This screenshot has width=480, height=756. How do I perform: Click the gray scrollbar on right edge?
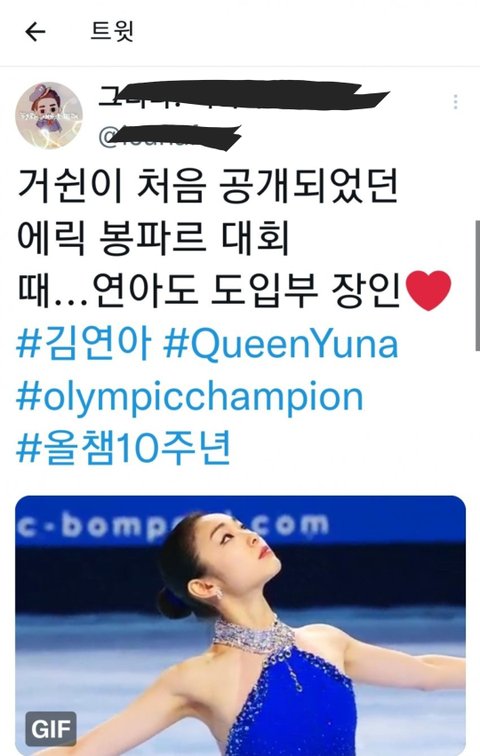[477, 284]
